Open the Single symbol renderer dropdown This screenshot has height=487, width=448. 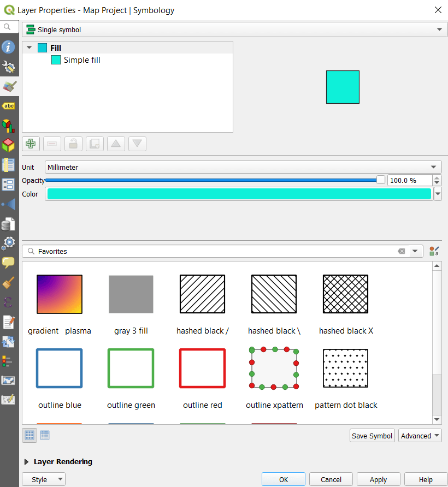pos(232,29)
